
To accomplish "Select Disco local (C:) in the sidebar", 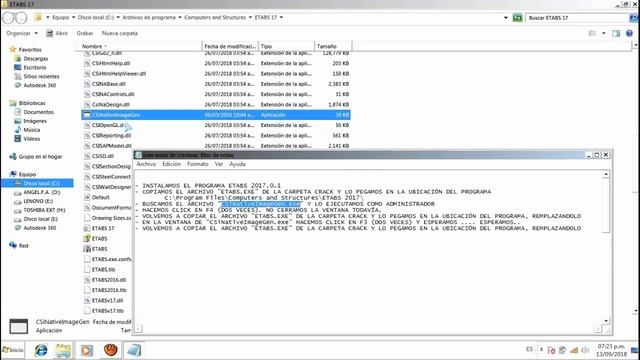I will 41,183.
